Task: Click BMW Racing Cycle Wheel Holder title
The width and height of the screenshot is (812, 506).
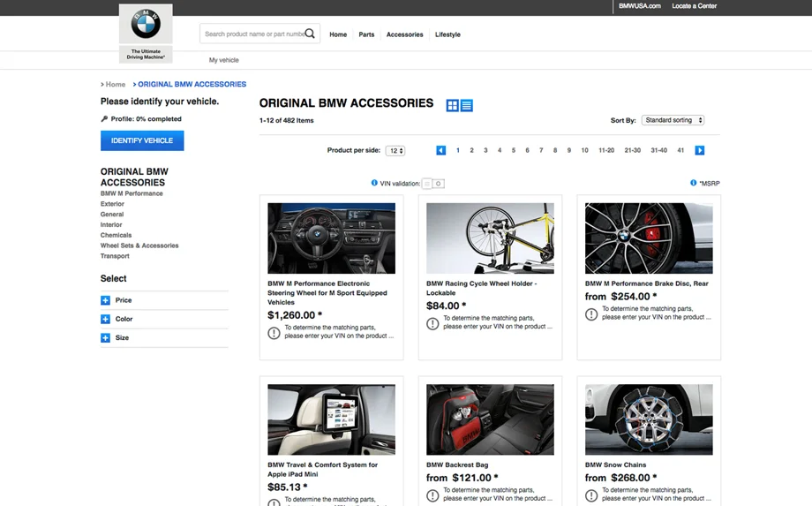Action: 482,289
